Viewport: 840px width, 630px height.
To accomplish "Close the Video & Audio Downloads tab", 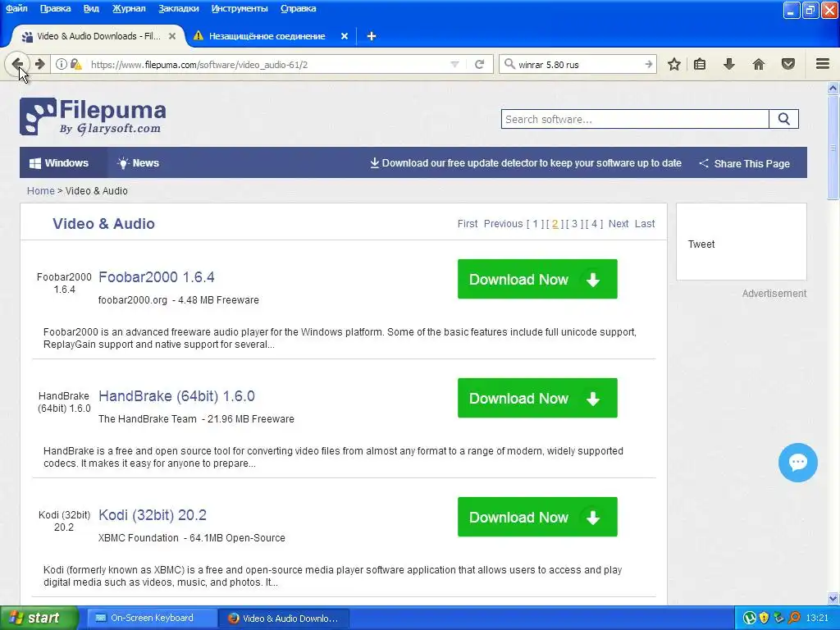I will (x=172, y=36).
